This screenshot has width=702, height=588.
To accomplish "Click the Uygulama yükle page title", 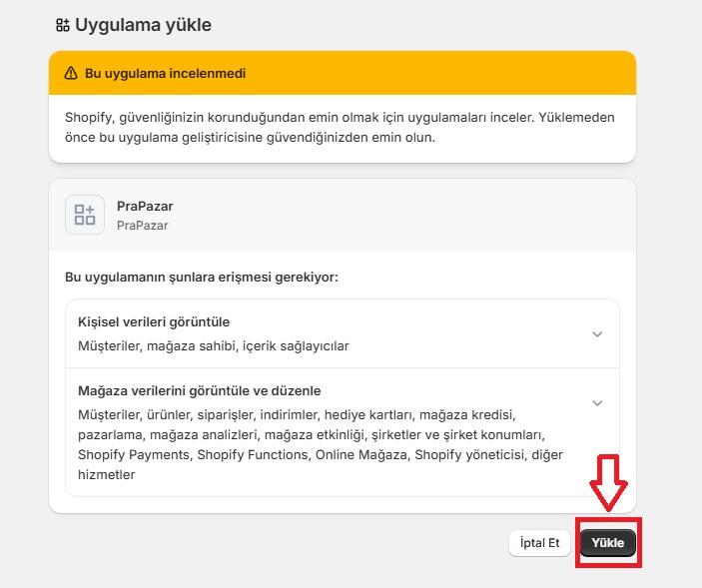I will pos(143,25).
